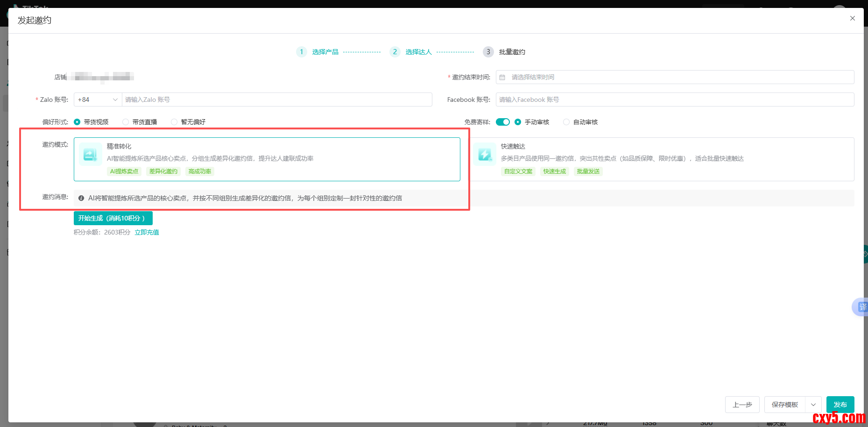
Task: Select 自动审核 review mode
Action: point(566,122)
